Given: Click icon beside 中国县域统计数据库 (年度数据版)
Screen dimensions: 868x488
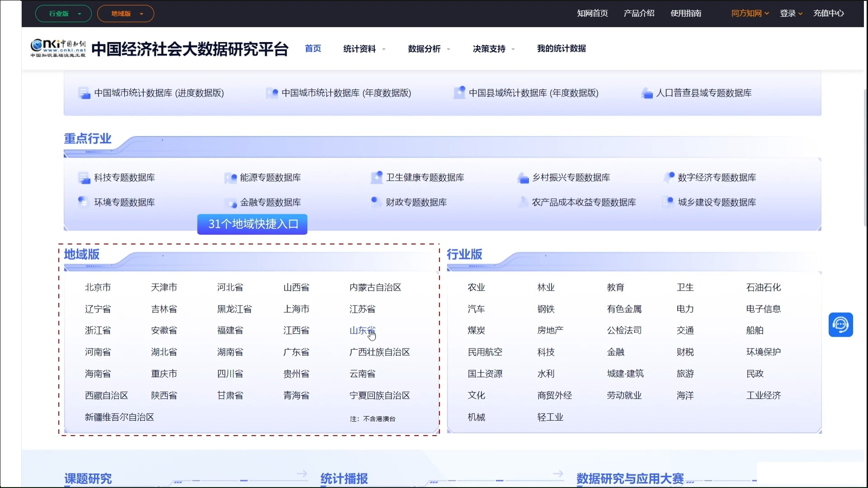Looking at the screenshot, I should (459, 93).
